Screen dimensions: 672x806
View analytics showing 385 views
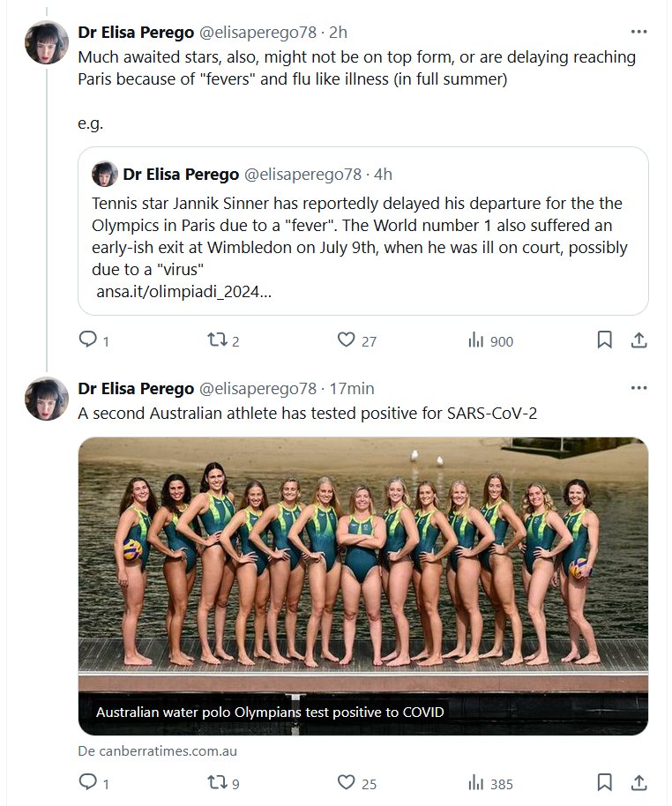pyautogui.click(x=475, y=782)
